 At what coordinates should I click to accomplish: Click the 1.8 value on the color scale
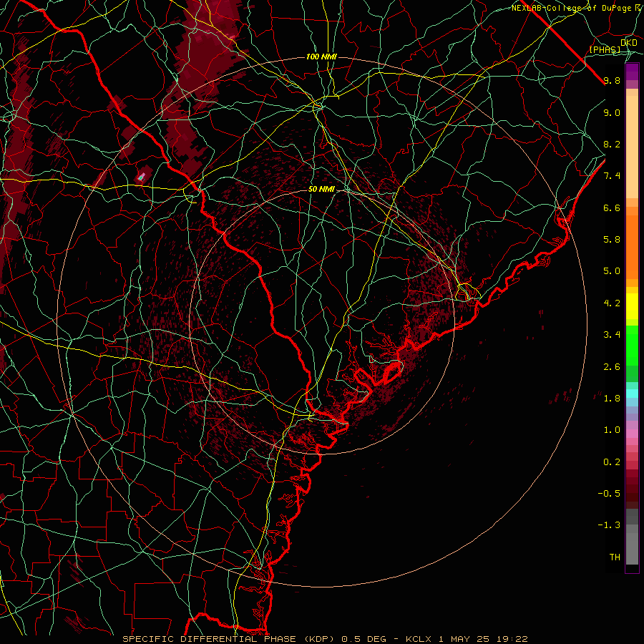(612, 399)
